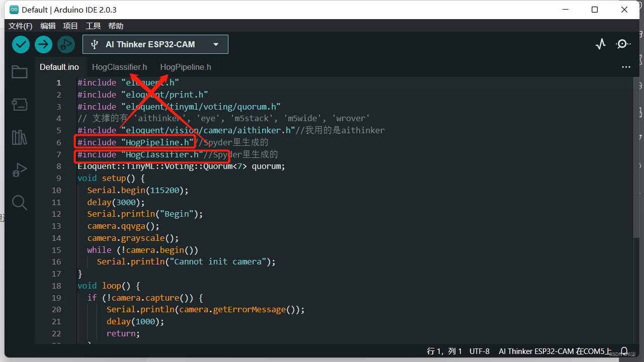Click the line with HogClassifier.h include
Image resolution: width=644 pixels, height=362 pixels.
pyautogui.click(x=178, y=154)
